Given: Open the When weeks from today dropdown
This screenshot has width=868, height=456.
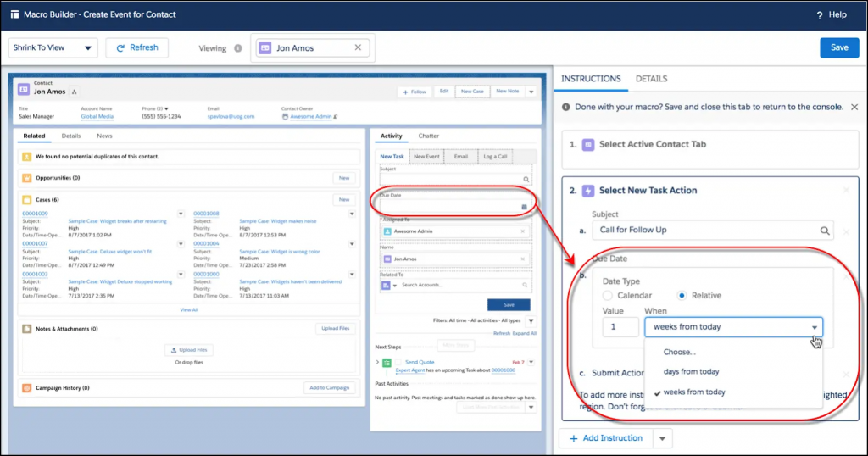Looking at the screenshot, I should (x=733, y=327).
